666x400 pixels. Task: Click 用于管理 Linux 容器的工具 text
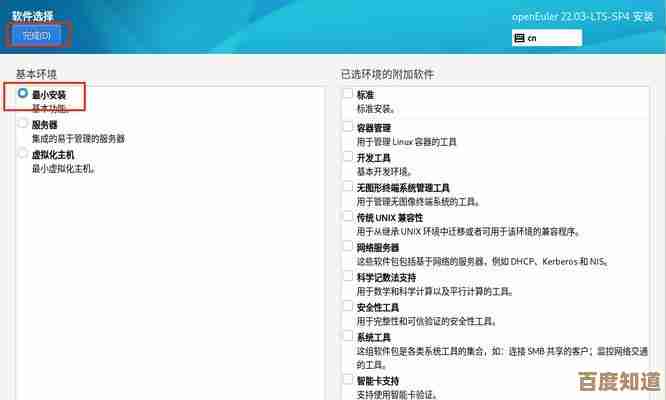click(406, 142)
